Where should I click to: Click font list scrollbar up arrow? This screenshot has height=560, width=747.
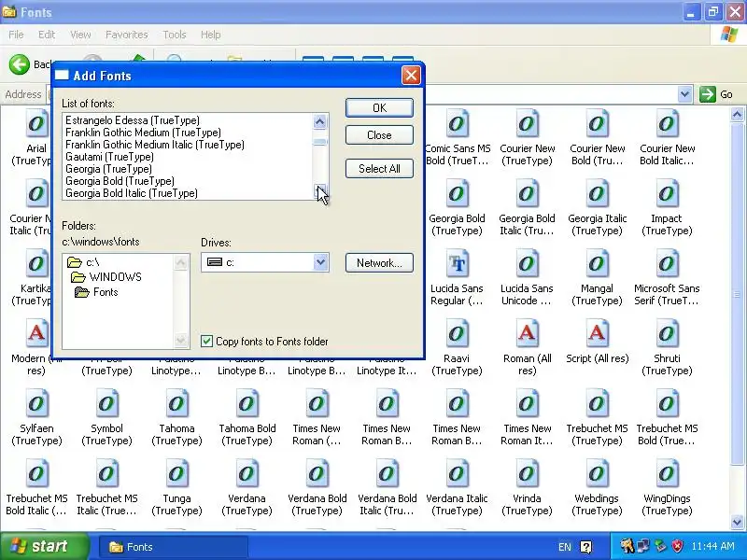[x=319, y=121]
